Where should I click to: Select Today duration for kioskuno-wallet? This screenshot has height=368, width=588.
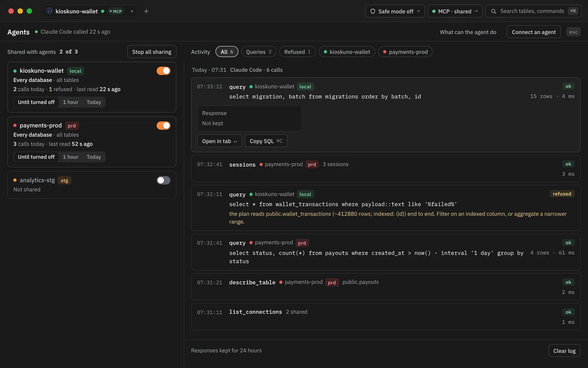pos(94,102)
